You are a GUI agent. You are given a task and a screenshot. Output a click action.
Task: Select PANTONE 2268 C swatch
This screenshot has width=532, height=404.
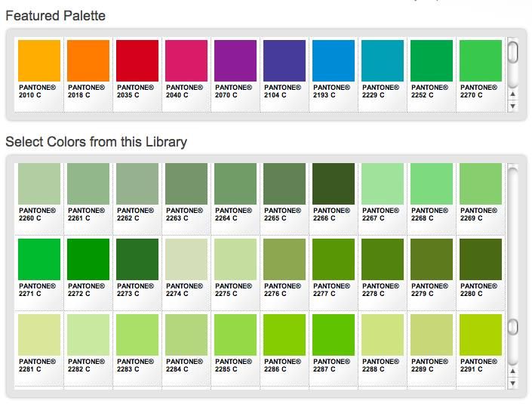click(431, 183)
